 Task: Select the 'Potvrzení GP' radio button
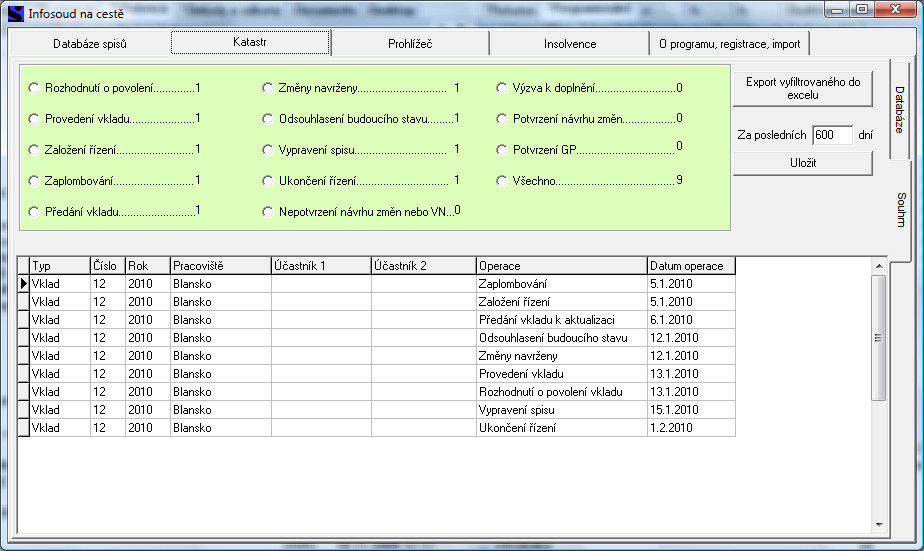pos(501,150)
